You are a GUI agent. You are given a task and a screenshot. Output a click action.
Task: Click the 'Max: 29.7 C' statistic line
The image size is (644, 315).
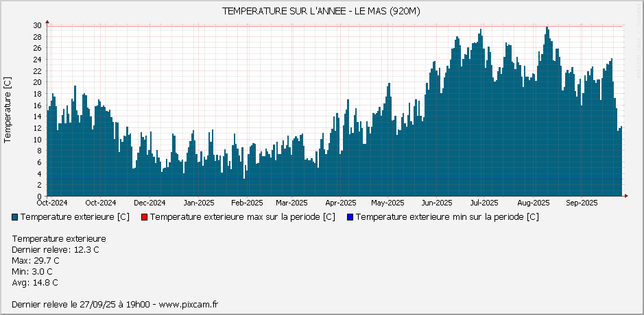click(36, 260)
